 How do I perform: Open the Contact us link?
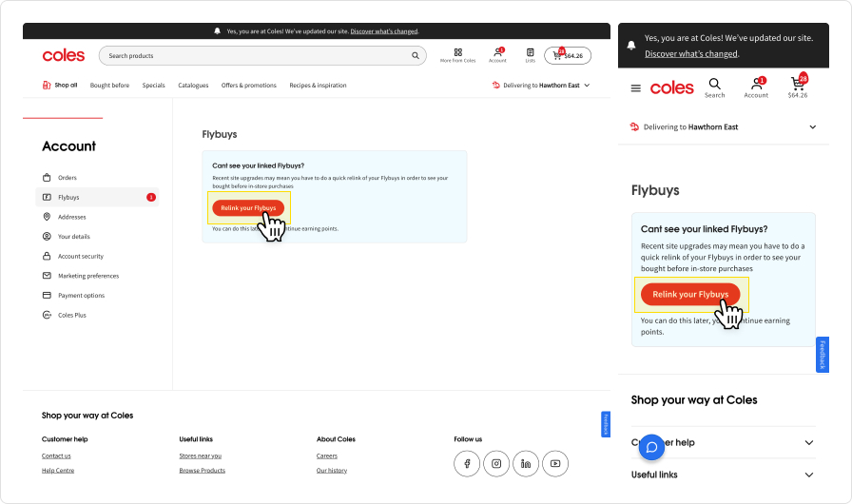click(56, 456)
